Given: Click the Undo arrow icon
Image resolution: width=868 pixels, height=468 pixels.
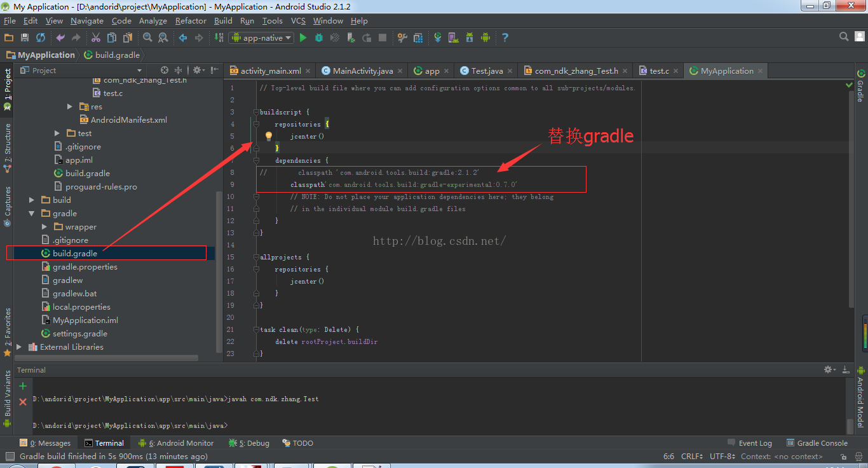Looking at the screenshot, I should coord(60,38).
